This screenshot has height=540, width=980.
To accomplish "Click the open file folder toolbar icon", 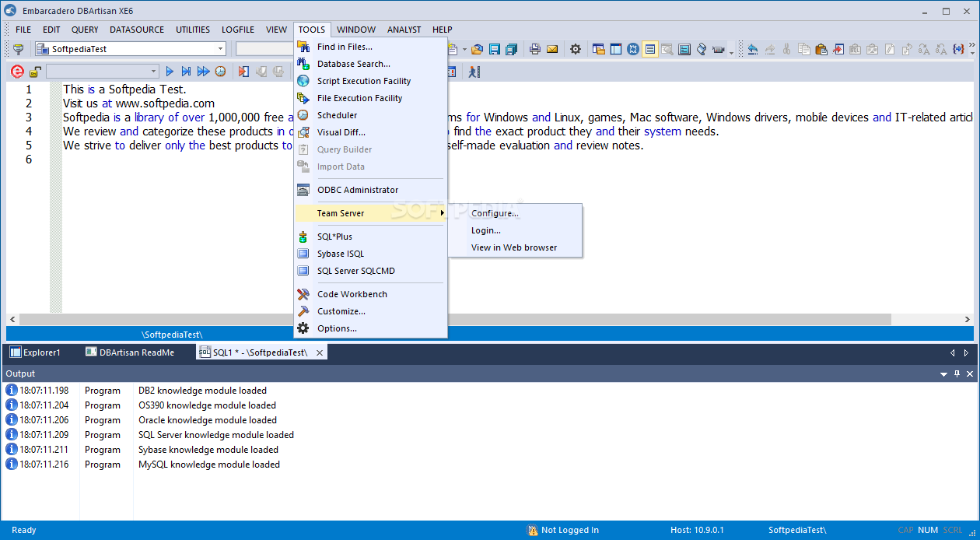I will (477, 49).
